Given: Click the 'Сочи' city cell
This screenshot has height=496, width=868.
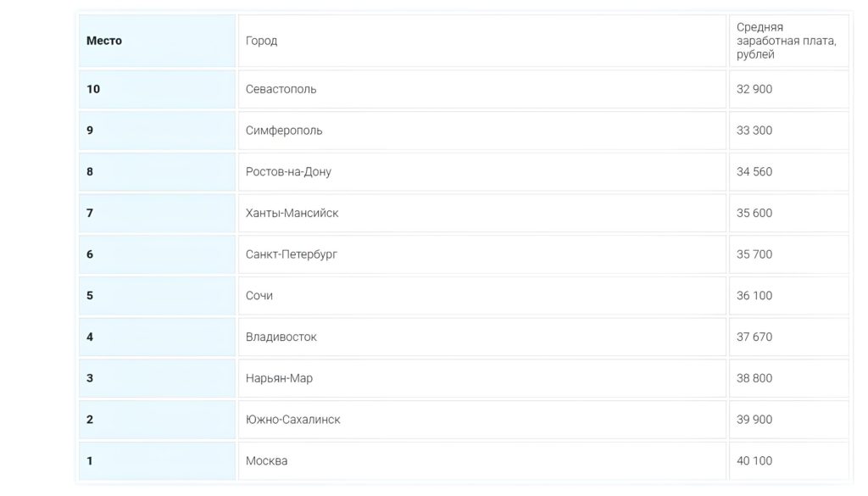Looking at the screenshot, I should [x=259, y=296].
